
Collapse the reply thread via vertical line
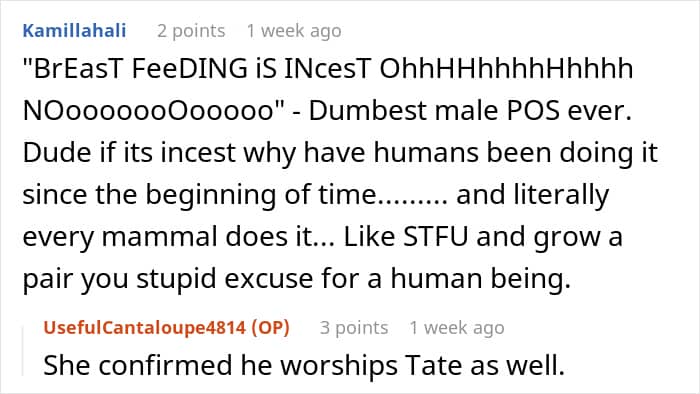click(x=23, y=351)
